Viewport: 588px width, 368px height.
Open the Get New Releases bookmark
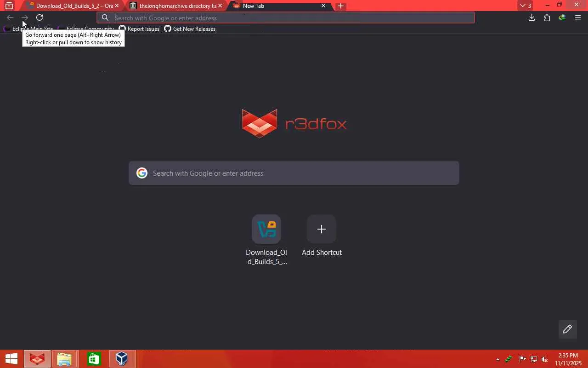(x=190, y=29)
